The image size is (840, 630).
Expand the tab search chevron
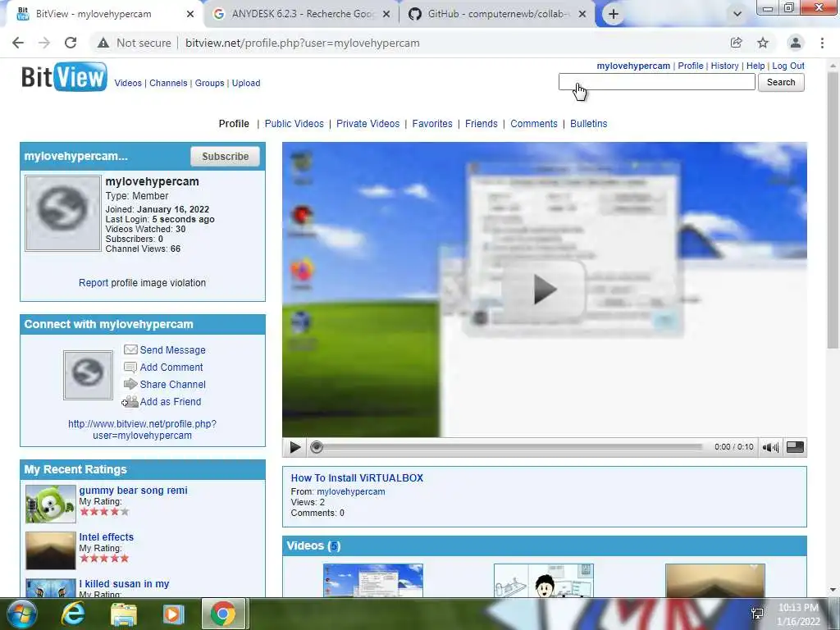tap(737, 15)
